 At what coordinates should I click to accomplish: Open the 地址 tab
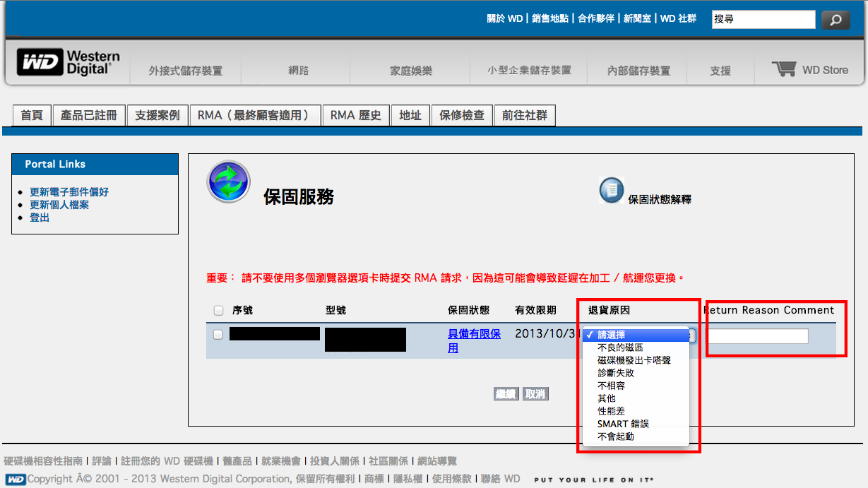410,115
